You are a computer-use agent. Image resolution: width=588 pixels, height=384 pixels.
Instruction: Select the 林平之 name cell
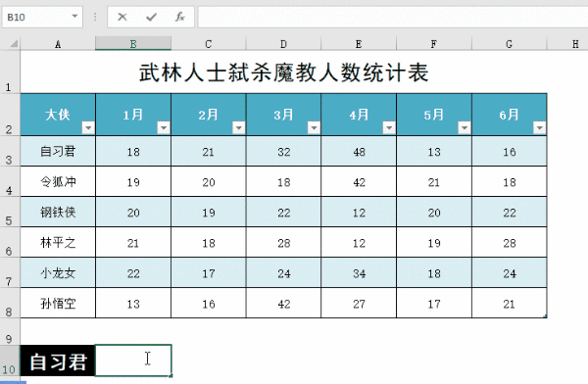[x=58, y=242]
